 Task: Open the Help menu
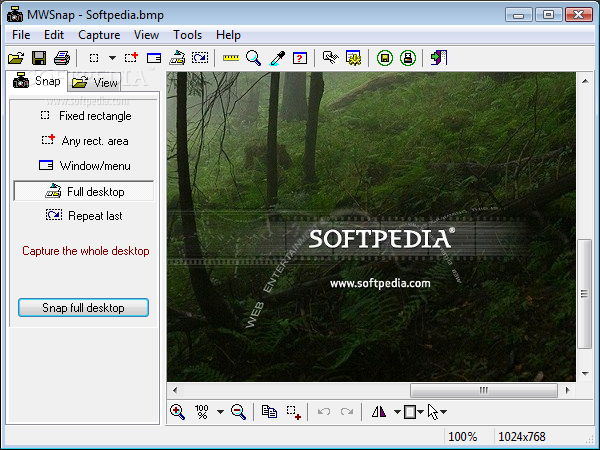(228, 35)
